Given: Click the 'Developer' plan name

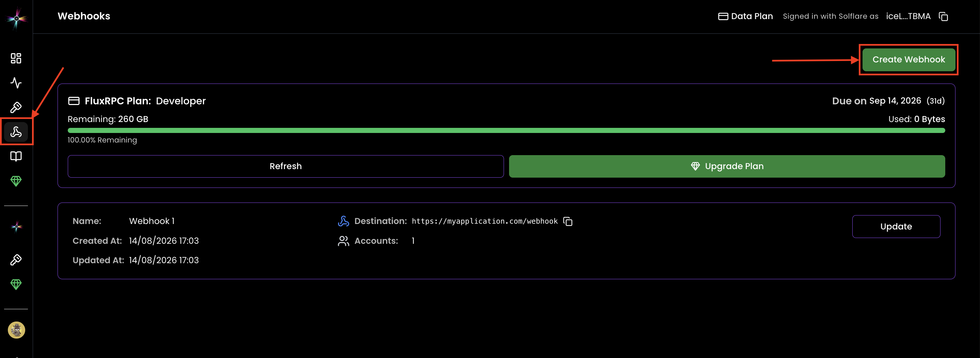Looking at the screenshot, I should click(x=181, y=101).
